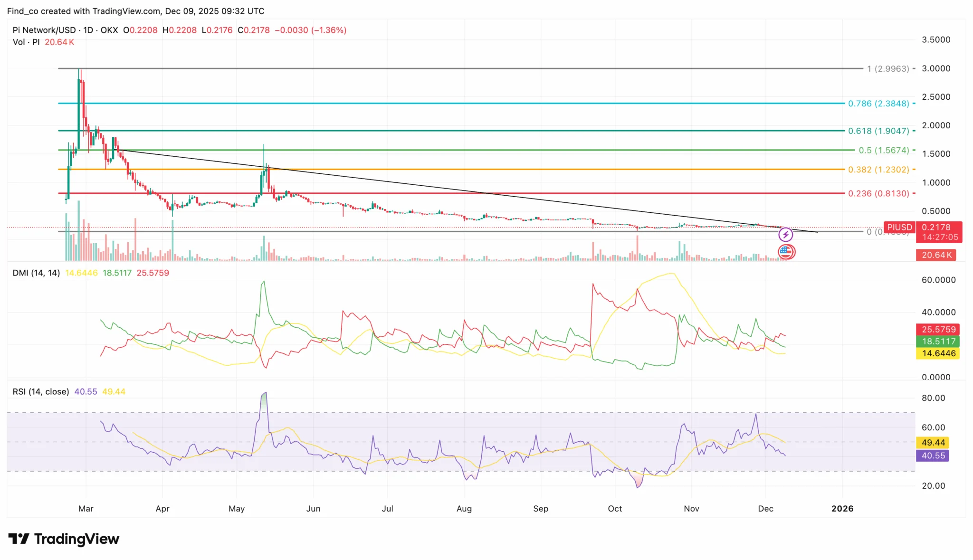Image resolution: width=973 pixels, height=560 pixels.
Task: Click the US flag economic event icon
Action: point(786,252)
